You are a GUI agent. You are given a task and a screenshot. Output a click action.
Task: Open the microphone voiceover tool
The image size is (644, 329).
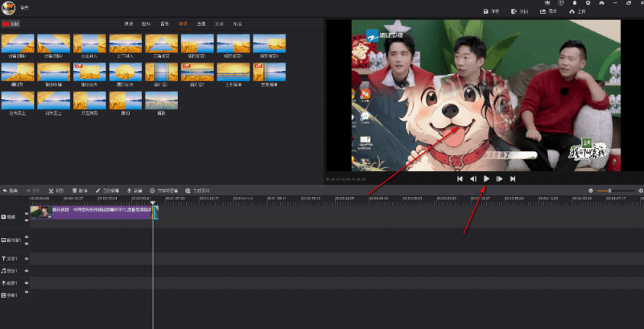[x=129, y=191]
